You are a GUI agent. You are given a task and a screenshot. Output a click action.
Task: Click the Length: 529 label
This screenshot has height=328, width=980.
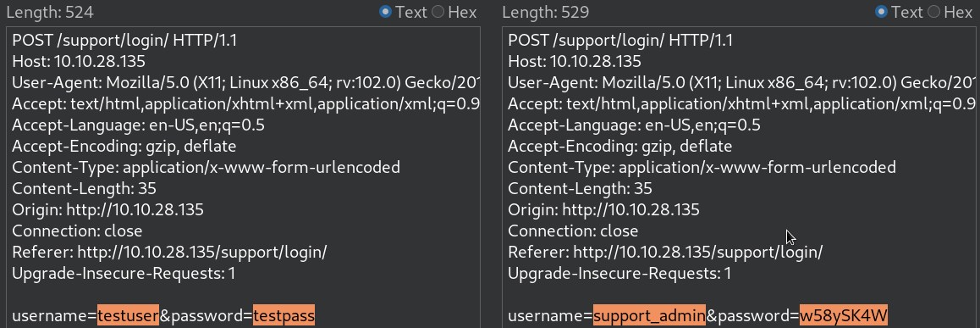click(546, 13)
